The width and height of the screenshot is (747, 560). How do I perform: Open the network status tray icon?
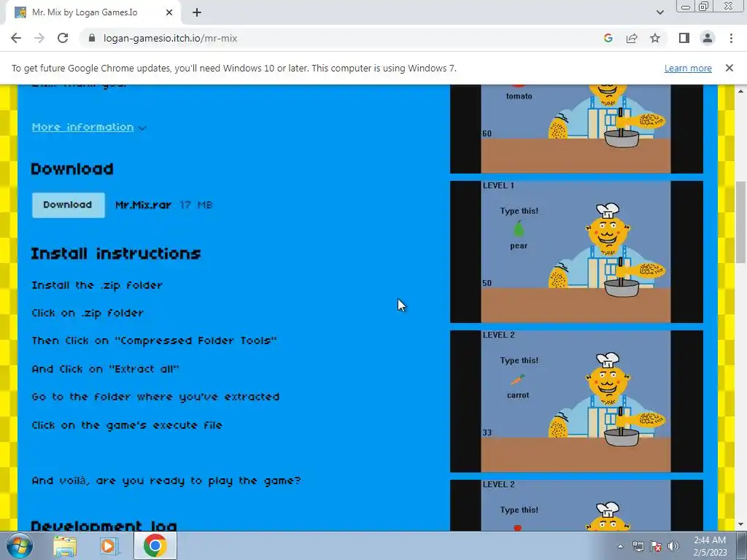point(638,546)
